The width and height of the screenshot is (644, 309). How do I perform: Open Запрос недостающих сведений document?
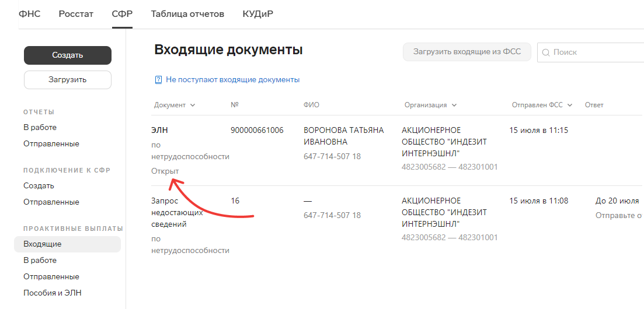[x=177, y=213]
